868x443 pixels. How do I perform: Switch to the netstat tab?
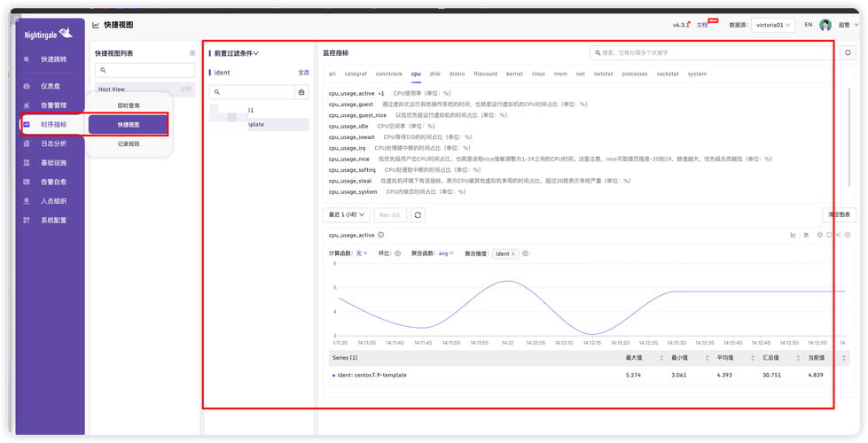coord(604,74)
